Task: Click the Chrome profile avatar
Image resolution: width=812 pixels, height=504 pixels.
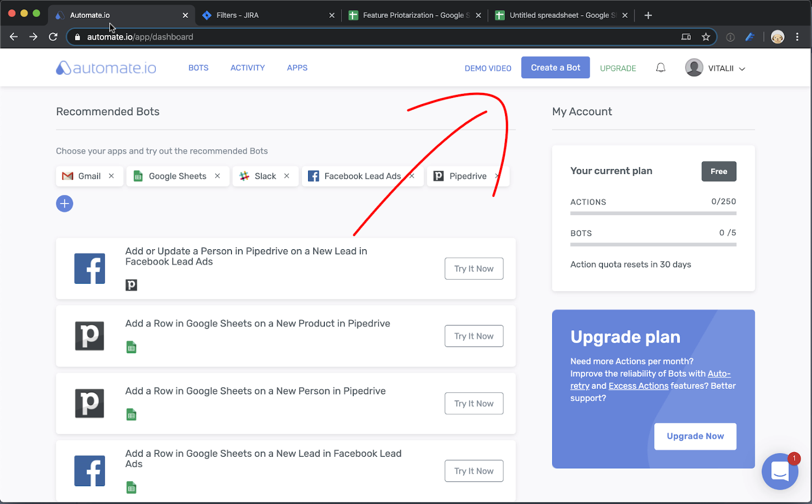Action: click(x=777, y=37)
